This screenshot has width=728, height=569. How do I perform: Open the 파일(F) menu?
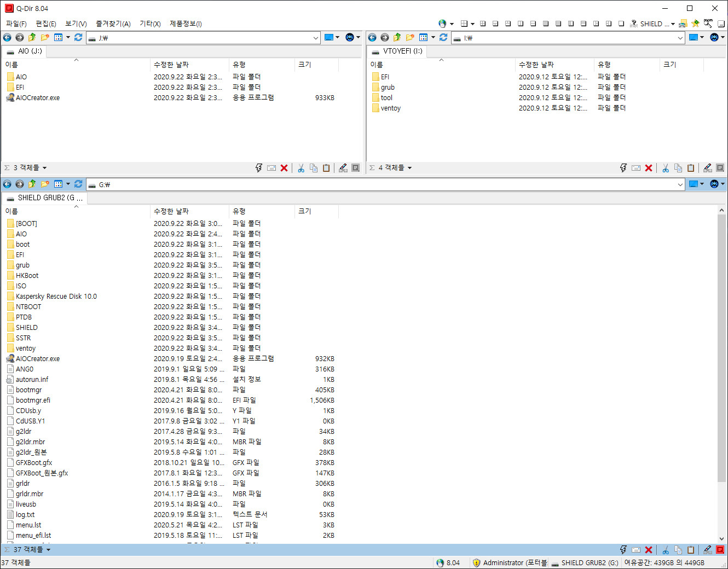point(16,24)
